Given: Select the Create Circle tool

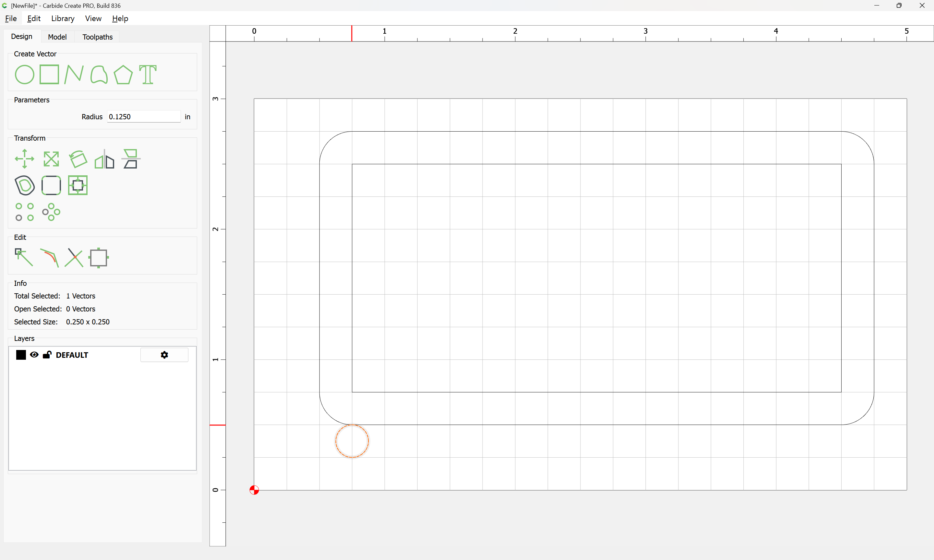Looking at the screenshot, I should coord(25,74).
